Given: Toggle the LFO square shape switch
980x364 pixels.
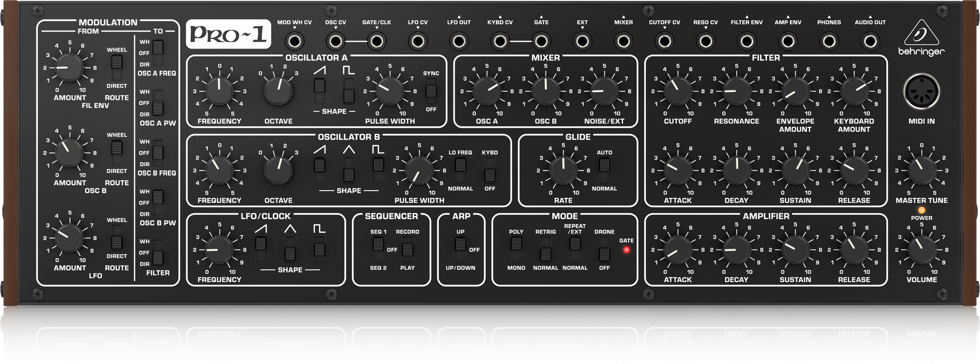Looking at the screenshot, I should [319, 249].
